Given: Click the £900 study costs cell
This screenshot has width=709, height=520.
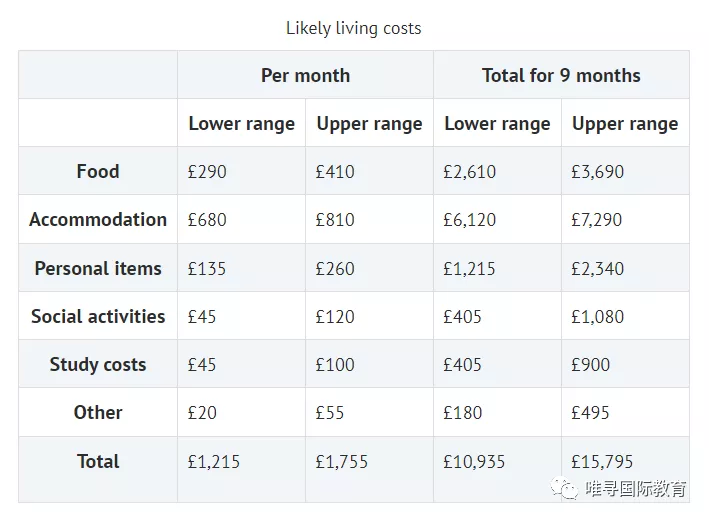Looking at the screenshot, I should [591, 365].
